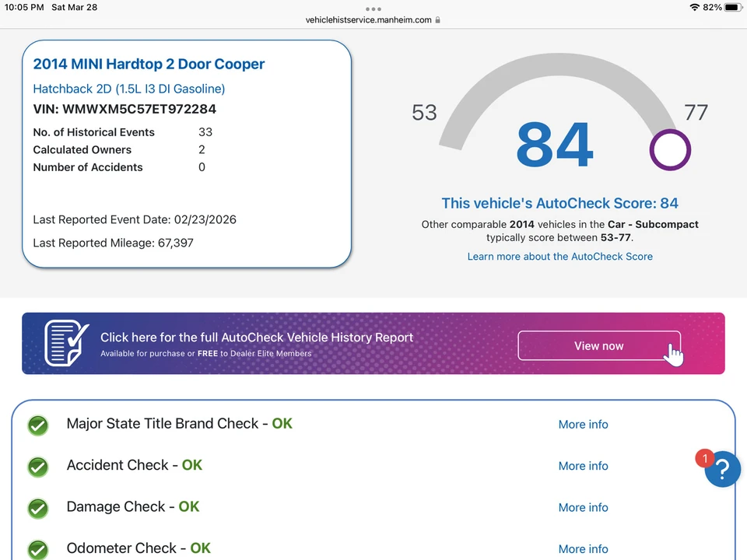The width and height of the screenshot is (747, 560).
Task: Click the 2014 MINI Hardtop 2 Door Cooper title
Action: click(x=149, y=64)
